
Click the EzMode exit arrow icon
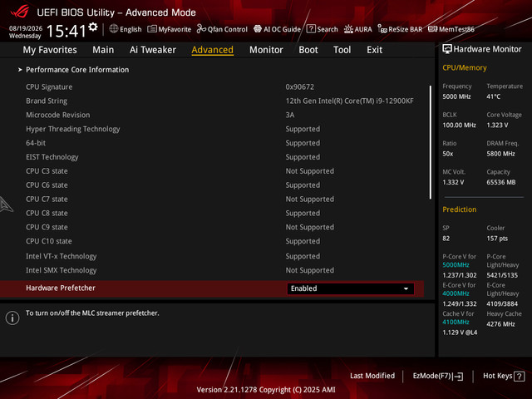458,376
